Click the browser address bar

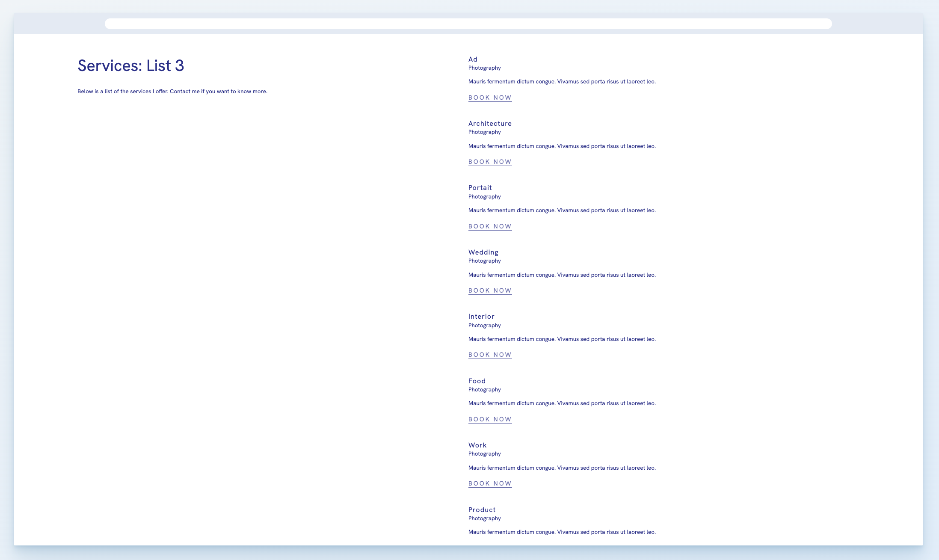[468, 24]
